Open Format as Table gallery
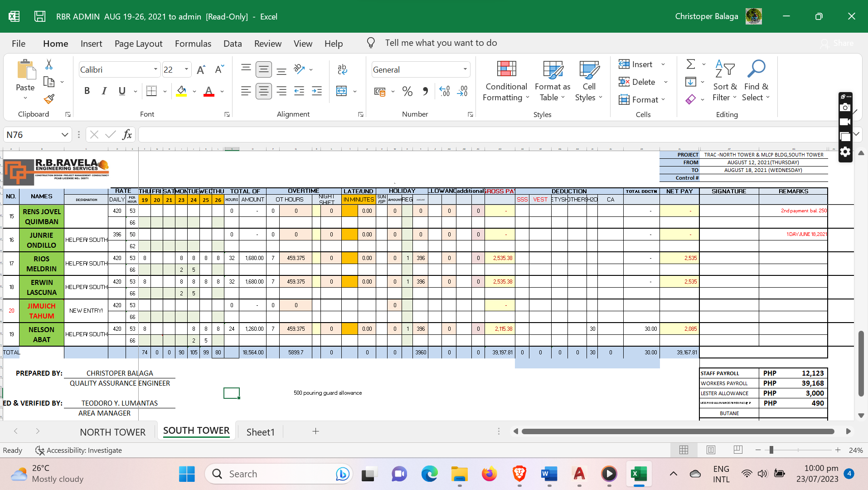 553,81
